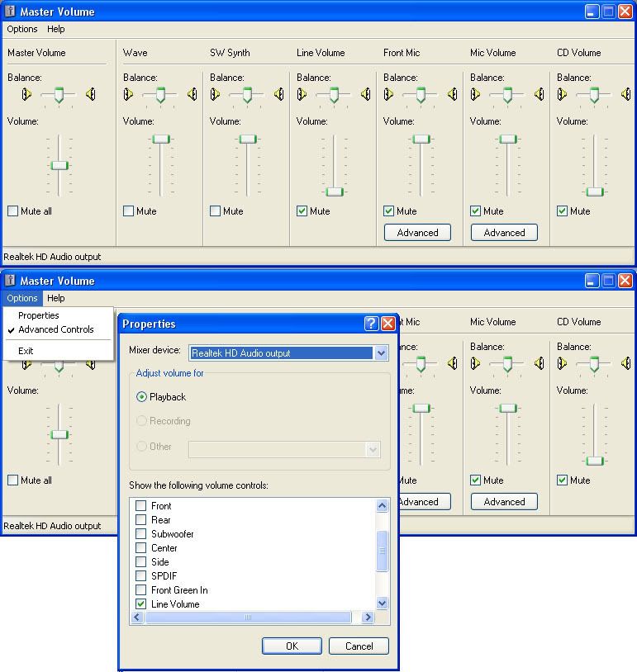Enable the Subwoofer checkbox in volume controls list
Screen dimensions: 637x672
click(141, 534)
